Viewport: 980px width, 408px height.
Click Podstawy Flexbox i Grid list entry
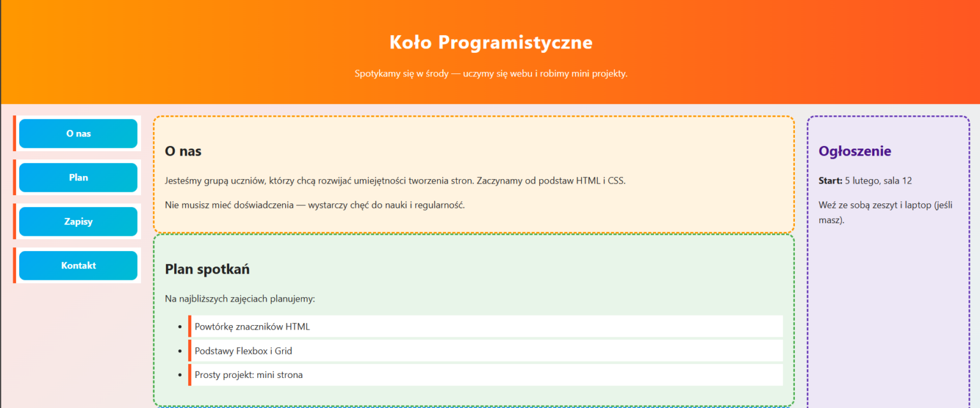tap(242, 351)
